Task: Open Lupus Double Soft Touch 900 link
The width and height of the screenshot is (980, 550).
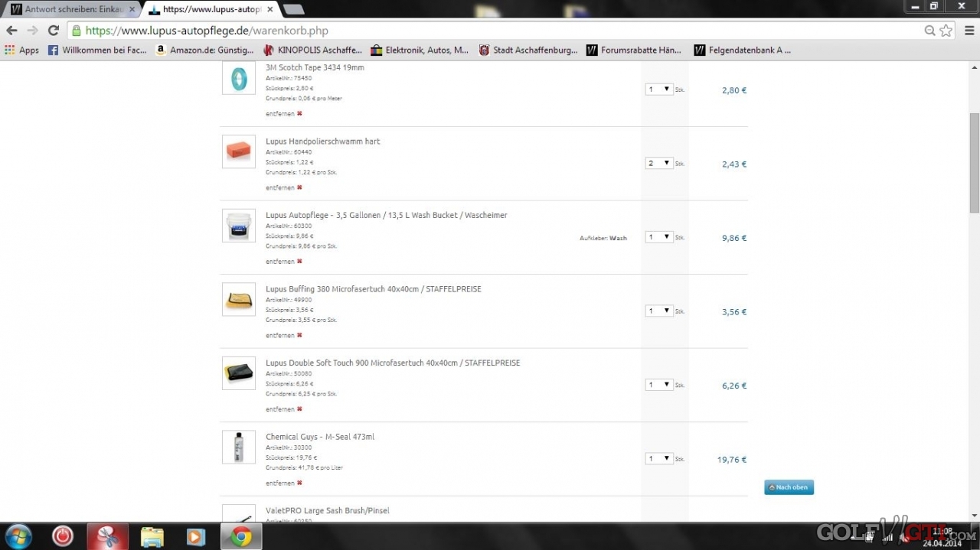Action: [393, 363]
